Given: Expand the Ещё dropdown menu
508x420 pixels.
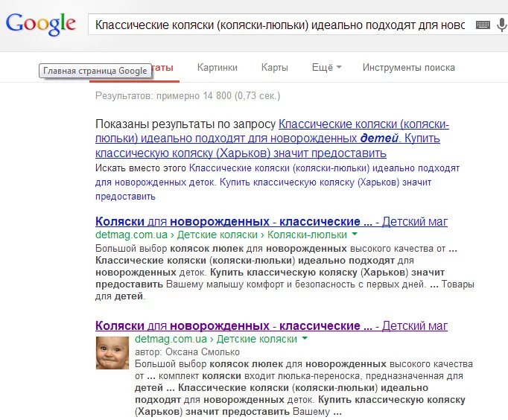Looking at the screenshot, I should point(326,67).
